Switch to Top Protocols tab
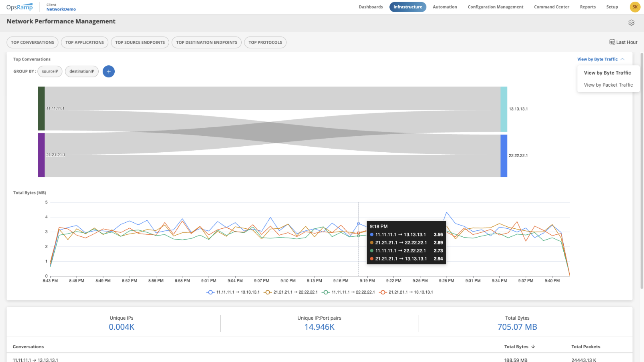 [x=265, y=42]
